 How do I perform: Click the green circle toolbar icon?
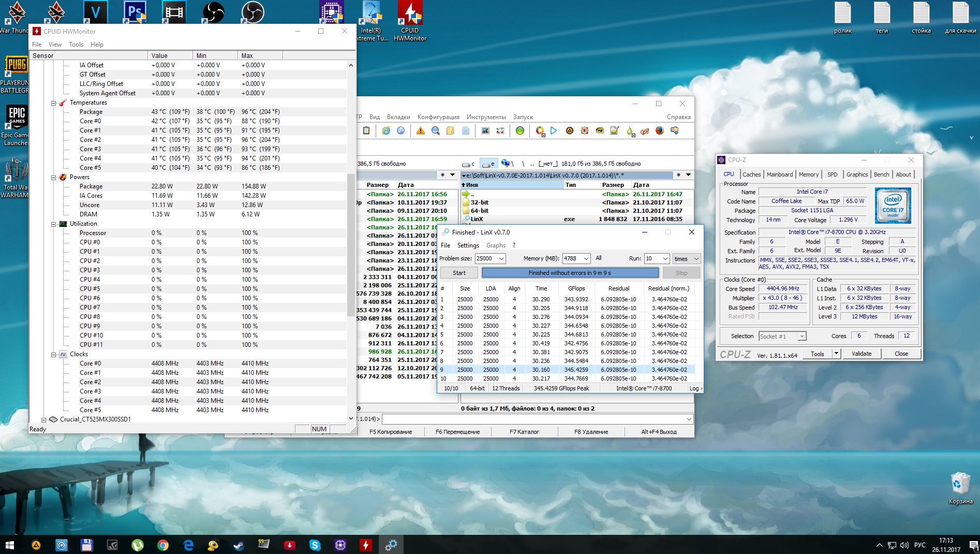(520, 131)
